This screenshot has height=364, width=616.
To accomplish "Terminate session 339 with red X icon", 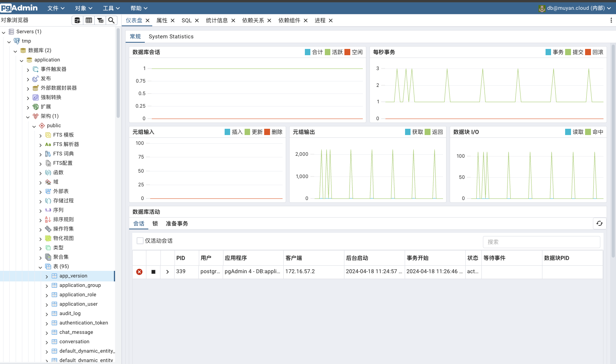I will (x=139, y=272).
